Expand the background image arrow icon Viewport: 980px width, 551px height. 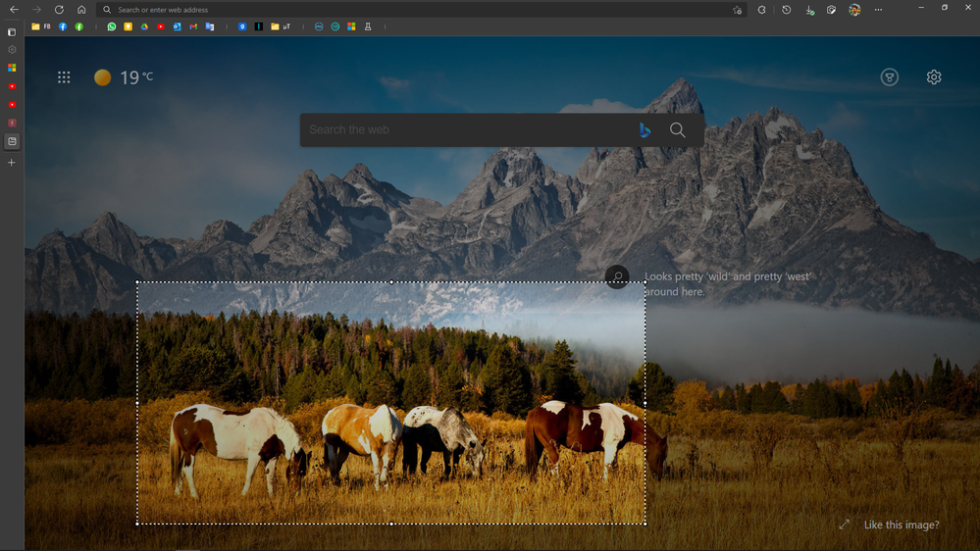pyautogui.click(x=845, y=525)
